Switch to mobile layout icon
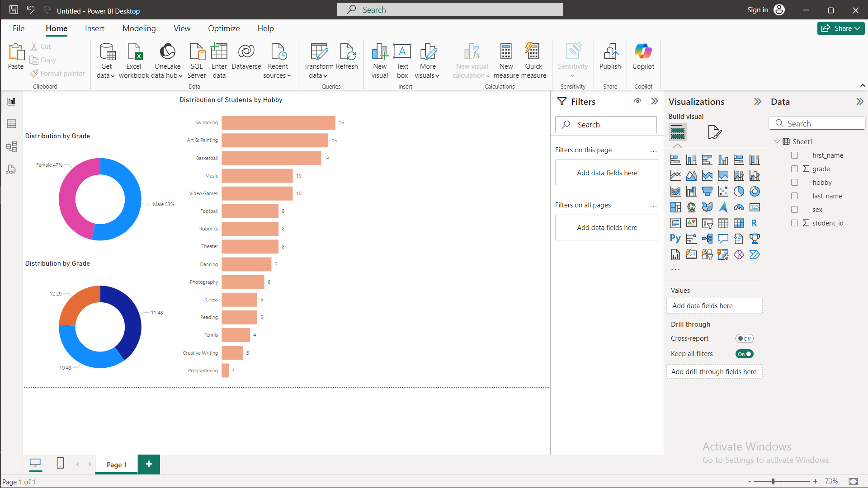868x488 pixels. tap(60, 463)
